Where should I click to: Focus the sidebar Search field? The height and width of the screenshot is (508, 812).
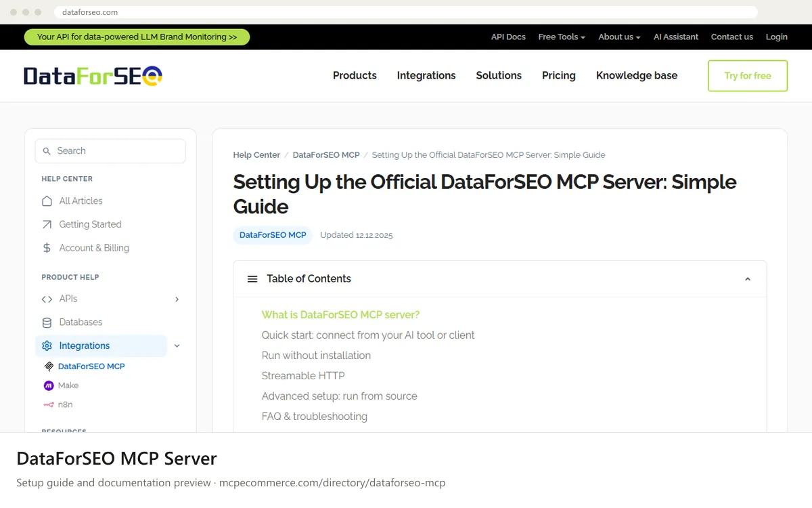click(x=110, y=151)
